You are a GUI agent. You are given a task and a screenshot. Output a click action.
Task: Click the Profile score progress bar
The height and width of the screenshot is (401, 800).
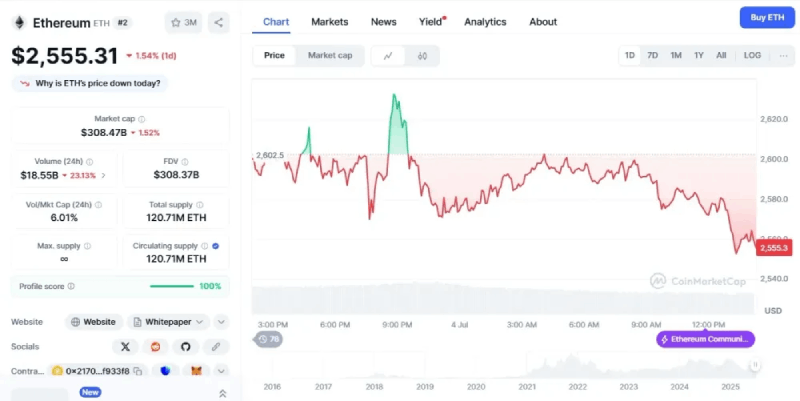pyautogui.click(x=171, y=286)
